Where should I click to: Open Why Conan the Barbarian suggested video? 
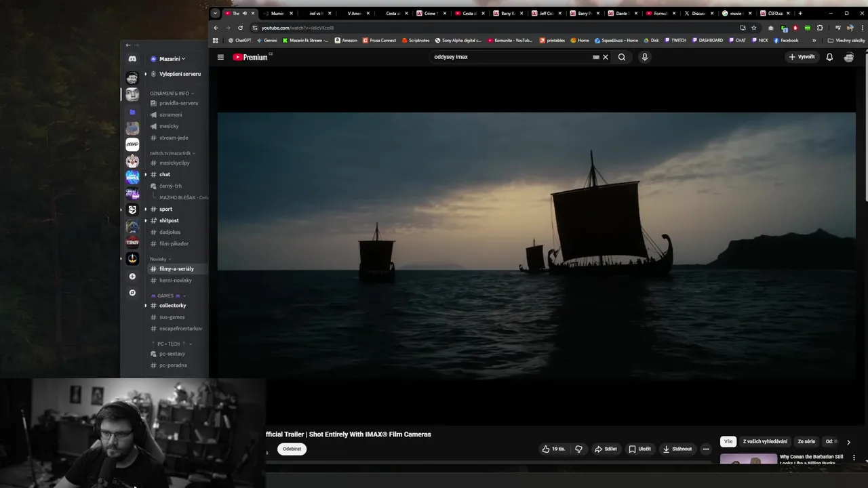(811, 459)
